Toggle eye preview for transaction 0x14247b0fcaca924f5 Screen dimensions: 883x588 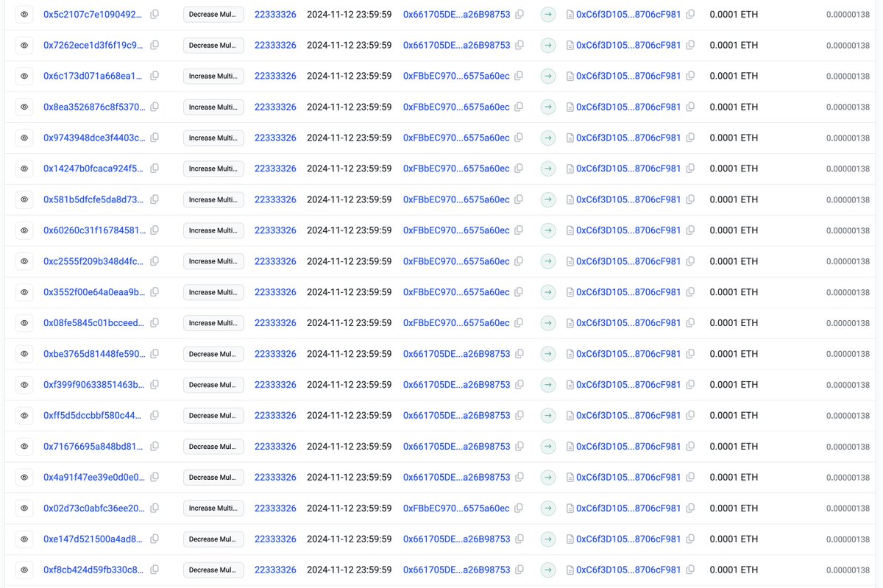click(x=24, y=169)
